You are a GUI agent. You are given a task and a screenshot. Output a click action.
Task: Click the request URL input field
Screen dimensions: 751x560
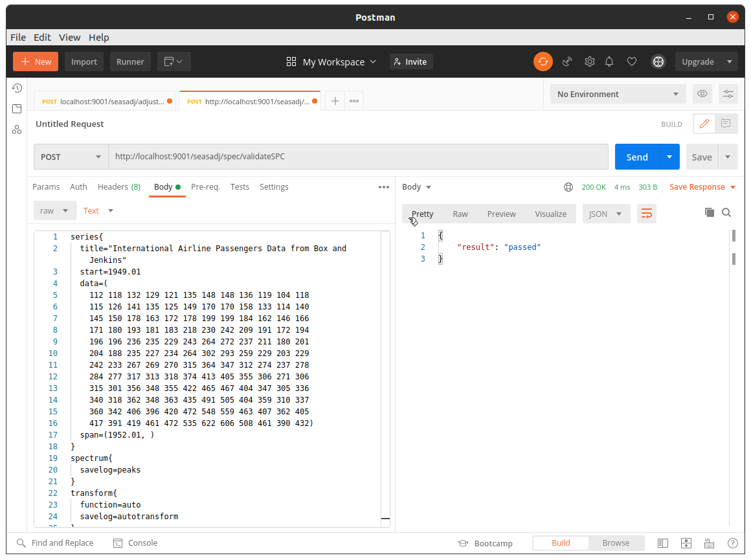[x=358, y=157]
